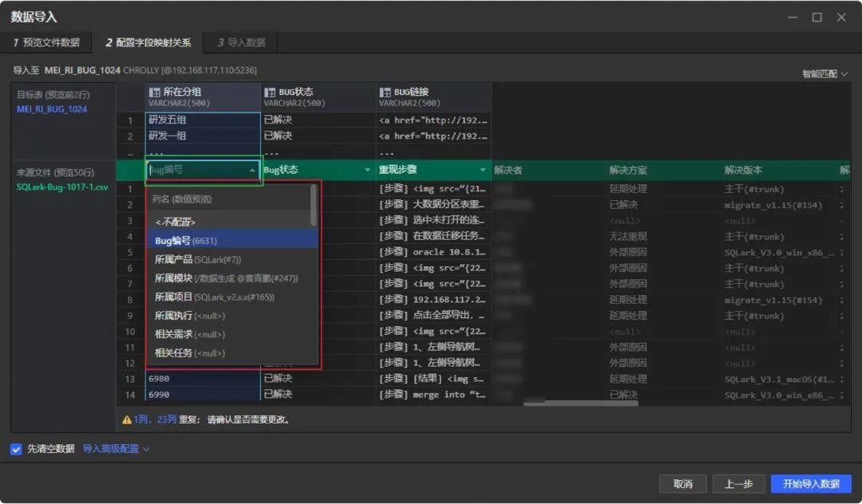Click the 取消 button
The width and height of the screenshot is (862, 504).
(x=682, y=484)
